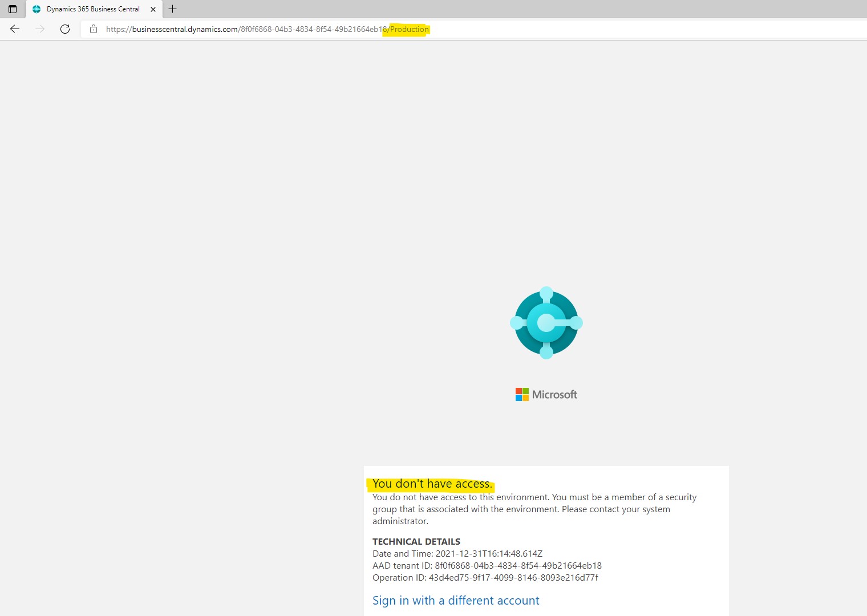This screenshot has width=867, height=616.
Task: Click the Operation ID line
Action: click(x=485, y=577)
